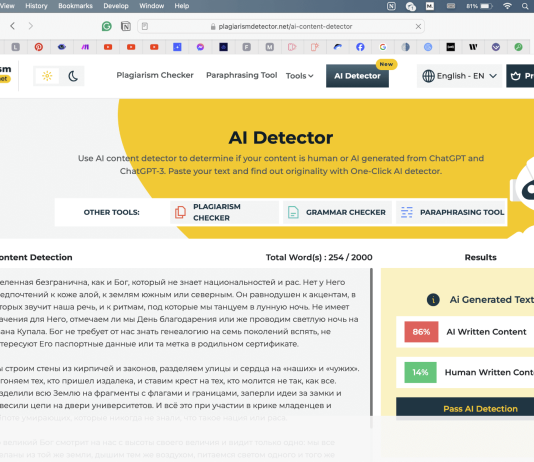Open the gray L bookmark icon
This screenshot has height=462, width=534.
tap(16, 47)
